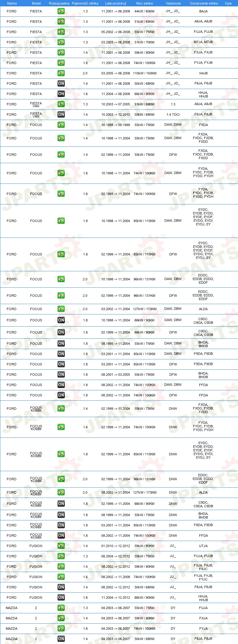Select the date range 10.1998 -> 09.1999
The width and height of the screenshot is (238, 644).
[x=116, y=125]
